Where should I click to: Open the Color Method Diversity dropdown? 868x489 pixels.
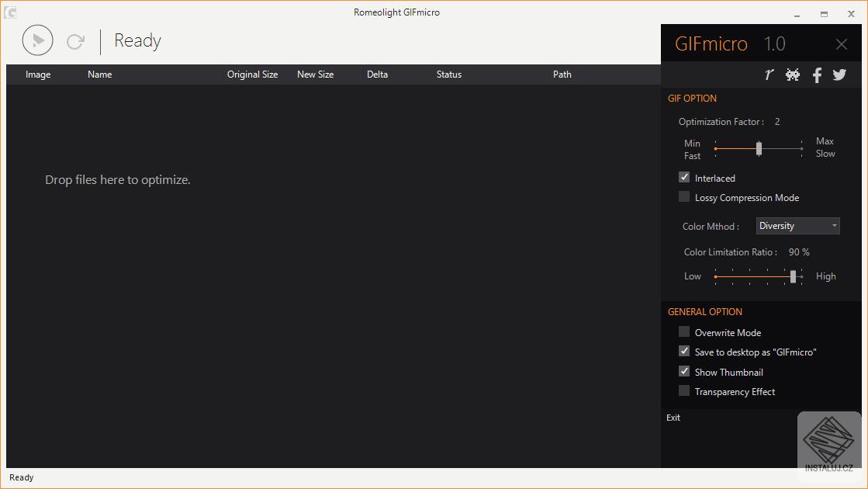(797, 226)
